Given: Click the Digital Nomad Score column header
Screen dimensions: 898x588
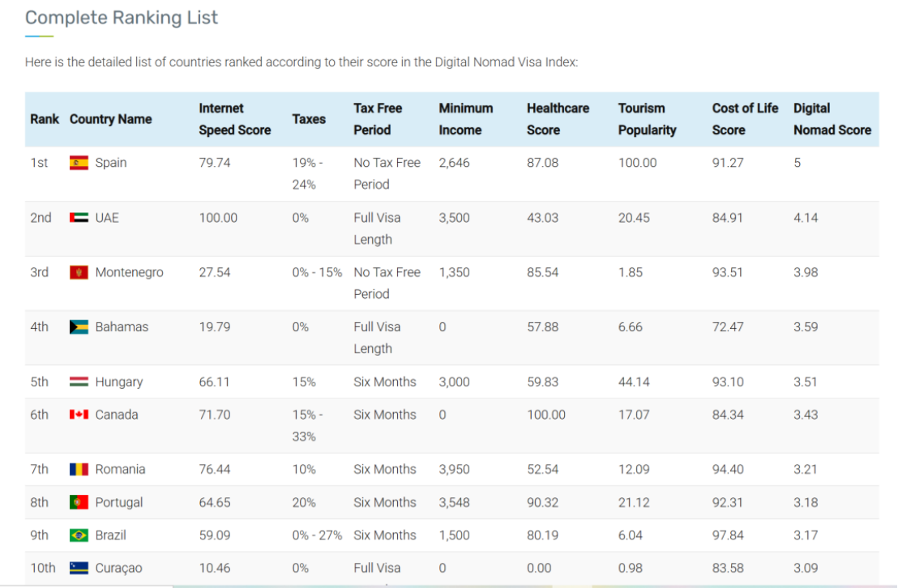Looking at the screenshot, I should [832, 119].
